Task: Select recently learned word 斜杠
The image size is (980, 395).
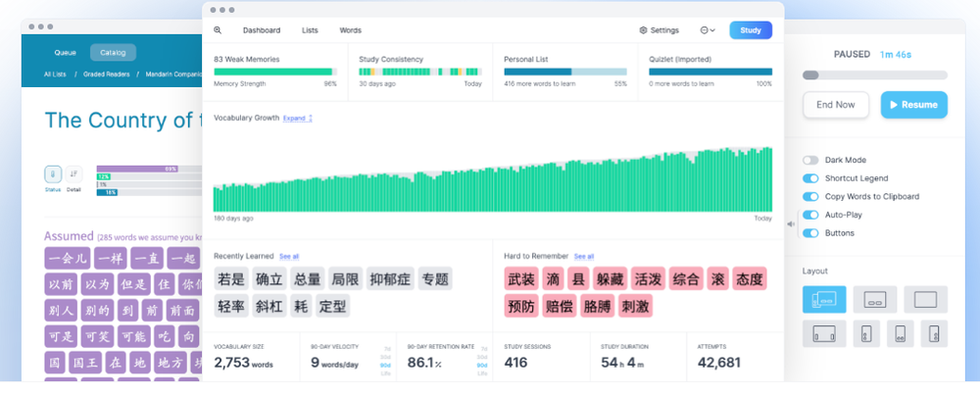Action: [269, 306]
